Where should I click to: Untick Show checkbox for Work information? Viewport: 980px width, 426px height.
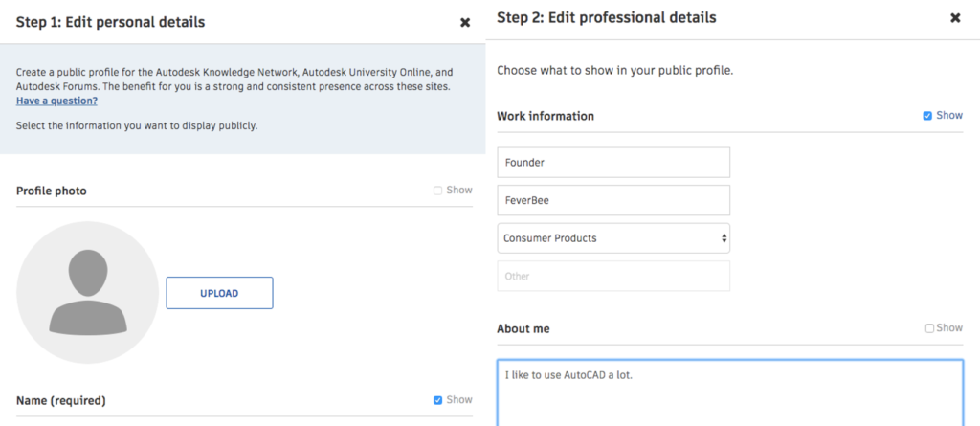coord(927,116)
